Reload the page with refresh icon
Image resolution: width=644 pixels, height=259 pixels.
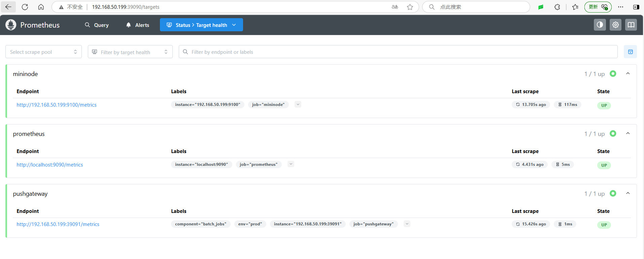25,7
